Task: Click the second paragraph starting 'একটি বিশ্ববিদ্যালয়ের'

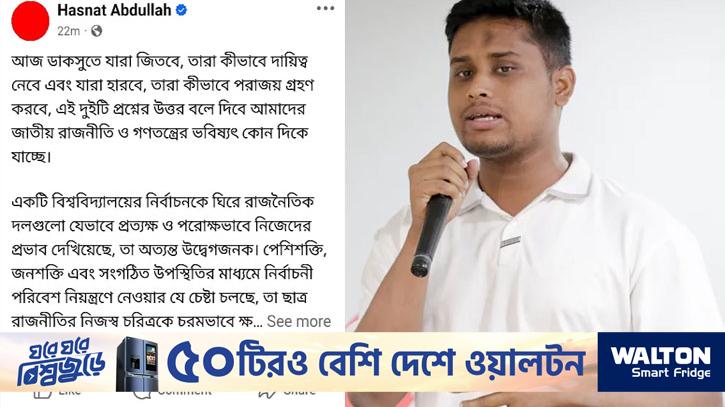Action: pyautogui.click(x=169, y=261)
